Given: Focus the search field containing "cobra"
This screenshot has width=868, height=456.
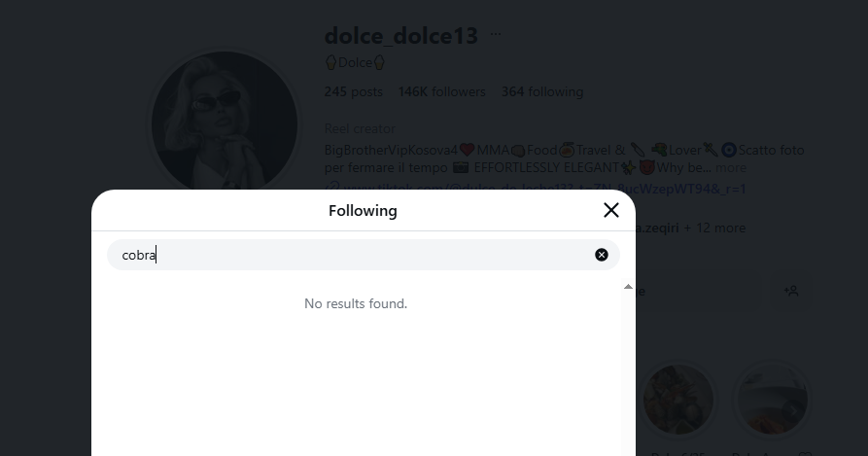Looking at the screenshot, I should (350, 255).
